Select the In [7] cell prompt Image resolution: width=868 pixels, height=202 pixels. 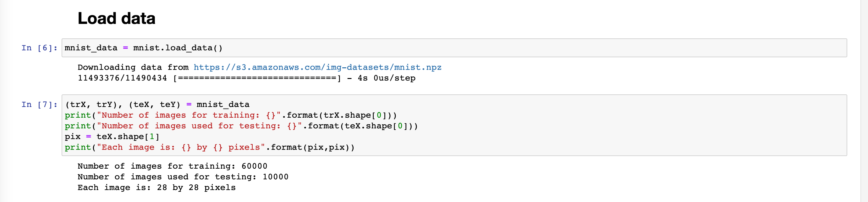pos(39,104)
